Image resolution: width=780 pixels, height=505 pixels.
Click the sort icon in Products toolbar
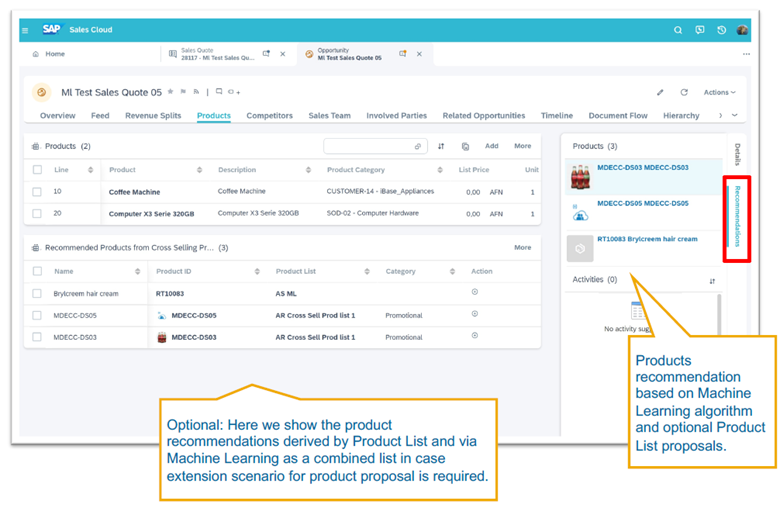(441, 146)
